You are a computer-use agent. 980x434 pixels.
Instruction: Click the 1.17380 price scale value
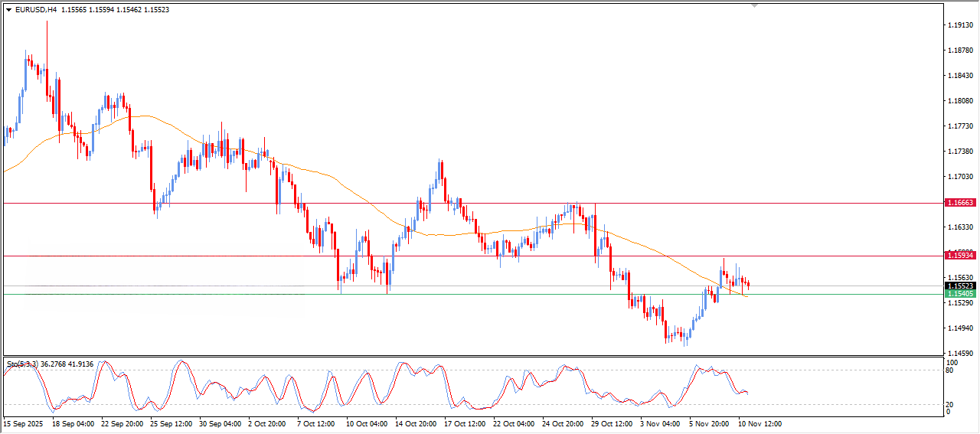coord(960,152)
